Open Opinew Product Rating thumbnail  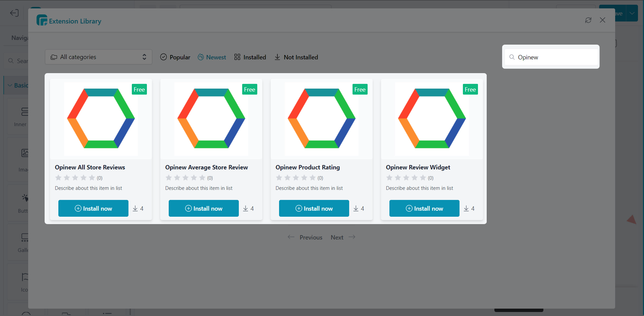click(322, 119)
